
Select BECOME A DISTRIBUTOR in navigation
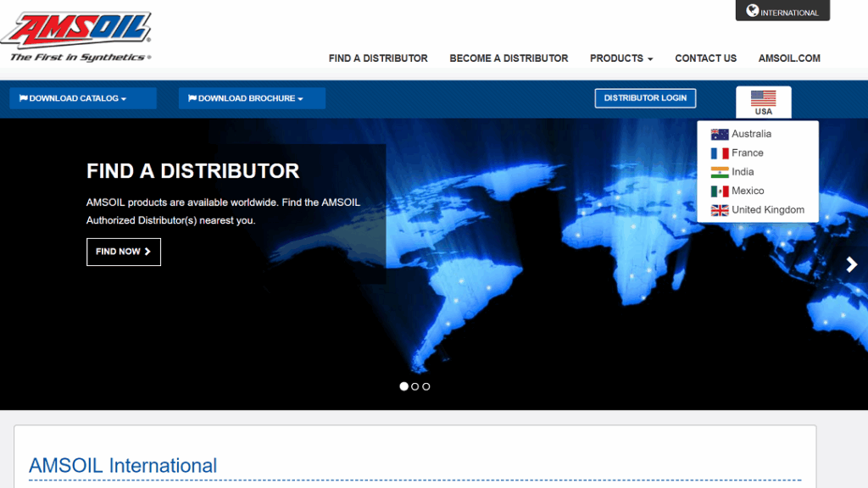pos(509,58)
